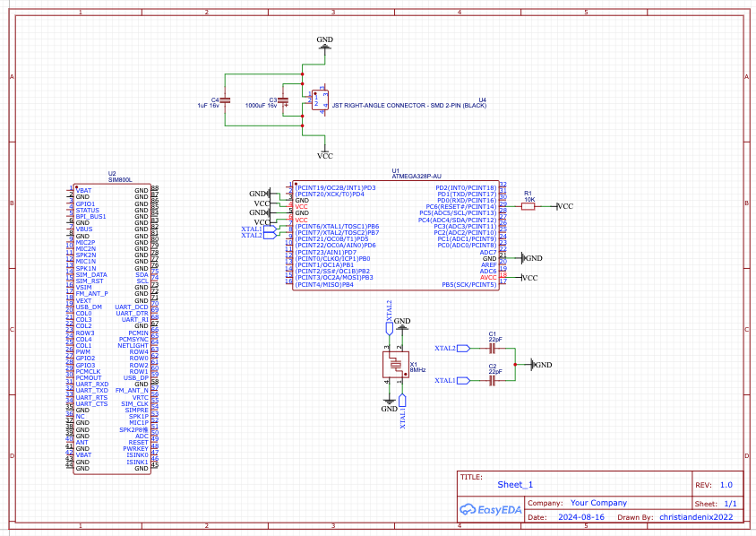Click the XTAL2 net port left of ATmega PB7

pyautogui.click(x=259, y=236)
